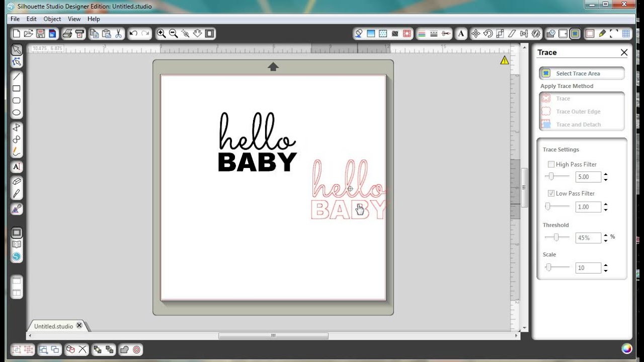Image resolution: width=644 pixels, height=362 pixels.
Task: Close the Untitled.studio tab
Action: pos(79,326)
